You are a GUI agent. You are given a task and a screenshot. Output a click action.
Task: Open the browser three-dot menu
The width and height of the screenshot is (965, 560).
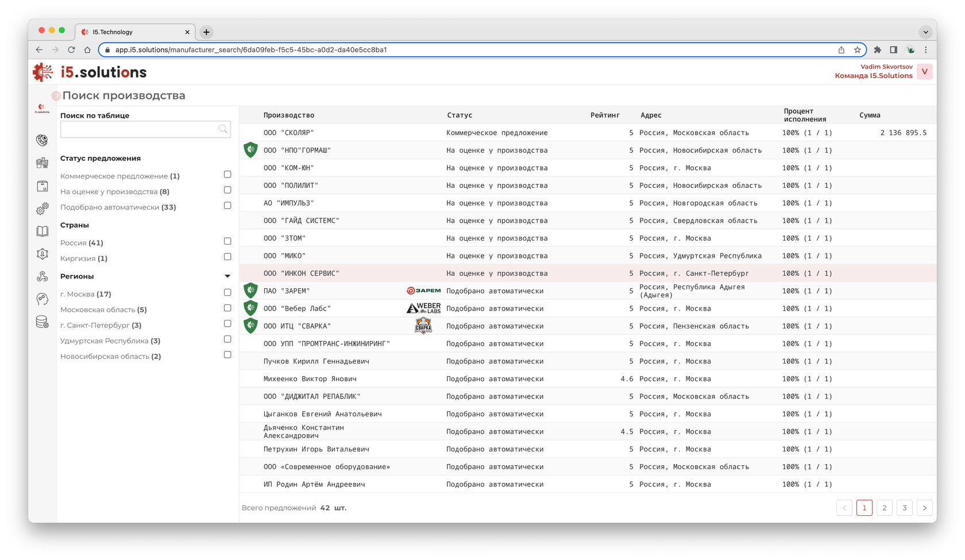926,50
